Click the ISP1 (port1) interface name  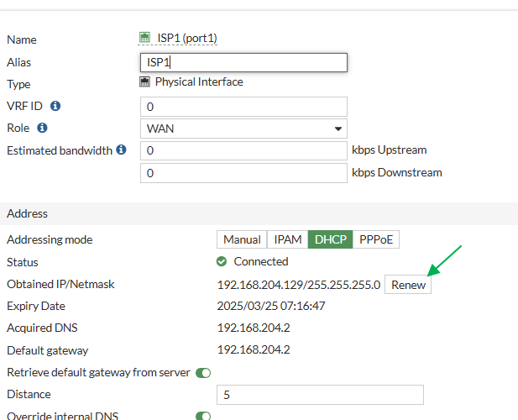pos(187,38)
